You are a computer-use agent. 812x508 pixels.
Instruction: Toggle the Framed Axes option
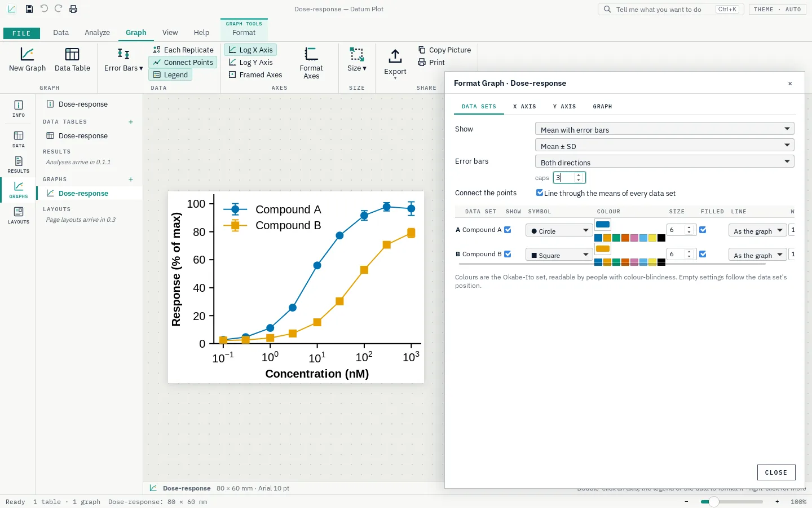tap(255, 75)
